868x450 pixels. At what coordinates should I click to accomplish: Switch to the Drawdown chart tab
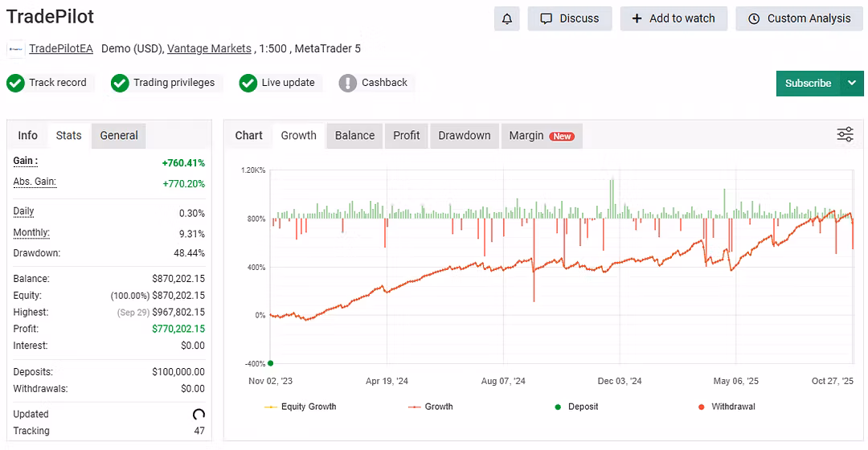pos(464,136)
